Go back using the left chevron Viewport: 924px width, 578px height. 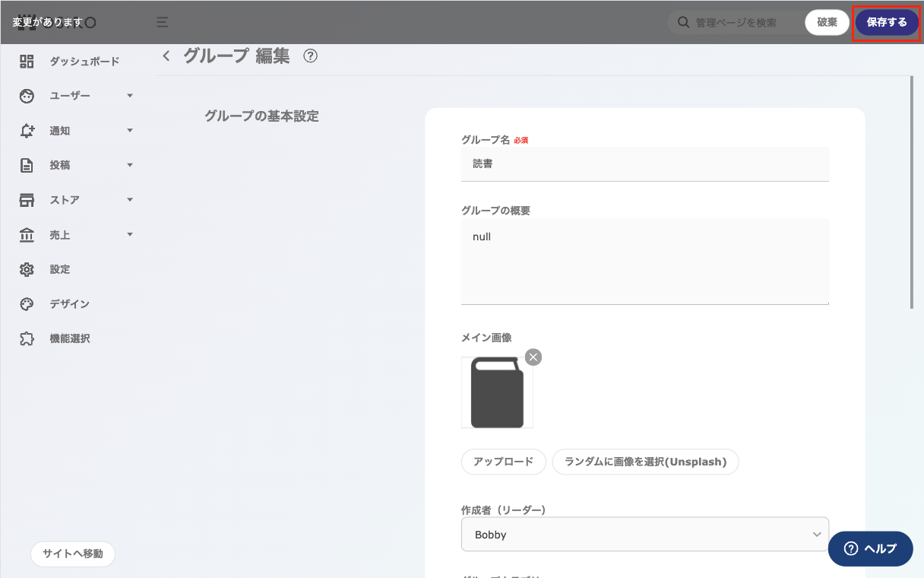pyautogui.click(x=166, y=56)
